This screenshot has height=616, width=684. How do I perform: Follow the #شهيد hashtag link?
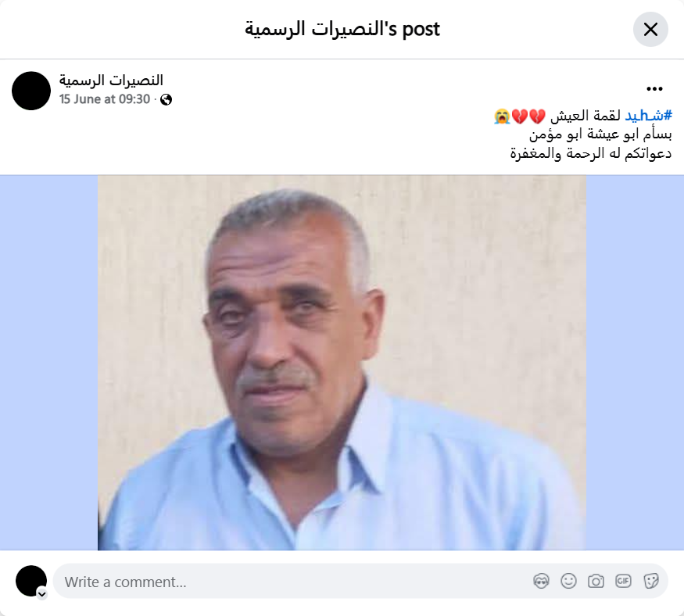point(649,116)
